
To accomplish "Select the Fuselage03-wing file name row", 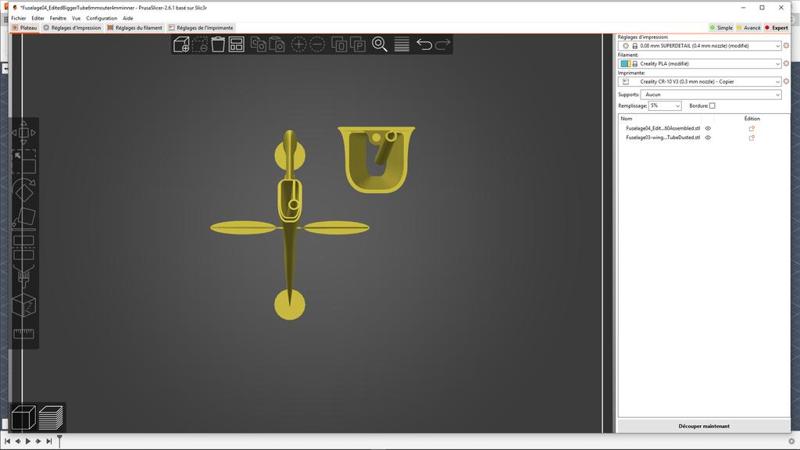I will point(663,138).
